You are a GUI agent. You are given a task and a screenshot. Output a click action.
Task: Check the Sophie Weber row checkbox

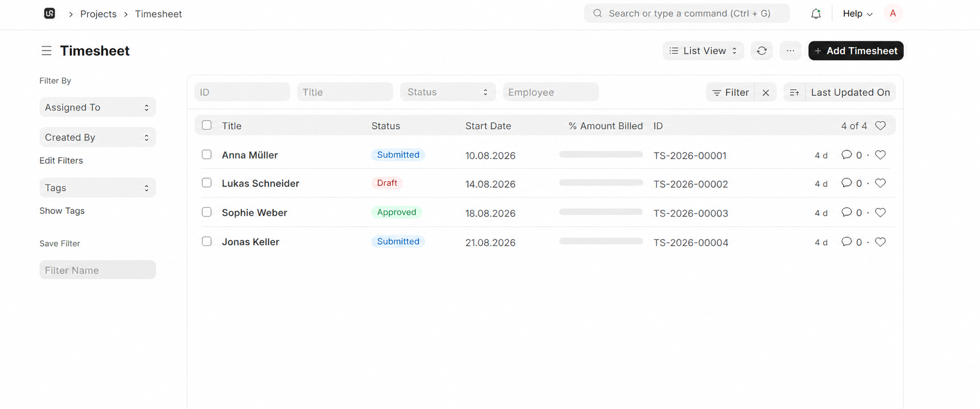(x=206, y=212)
